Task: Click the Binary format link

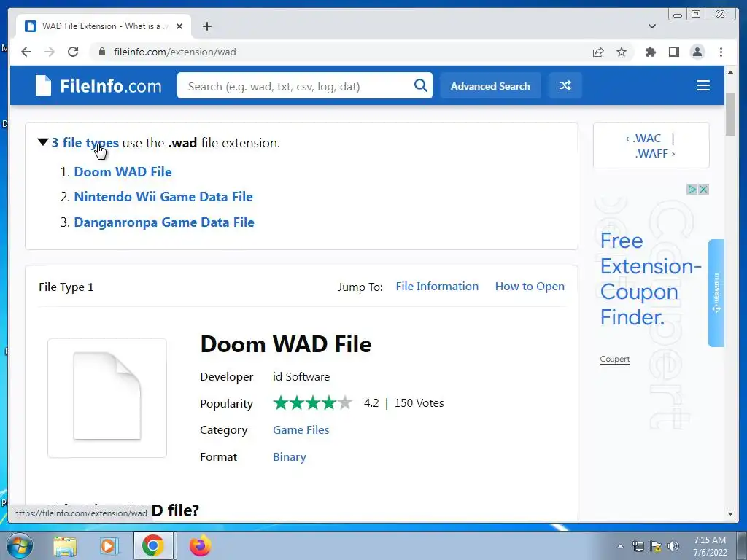Action: click(x=289, y=457)
